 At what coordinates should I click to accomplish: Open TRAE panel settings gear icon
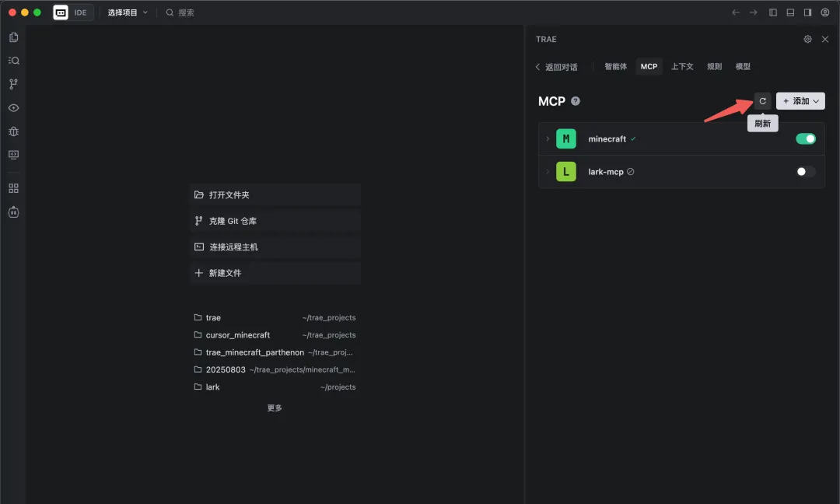(807, 39)
